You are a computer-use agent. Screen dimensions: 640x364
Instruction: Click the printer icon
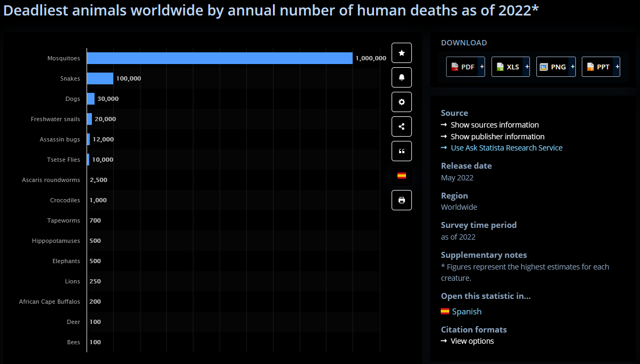[x=402, y=200]
